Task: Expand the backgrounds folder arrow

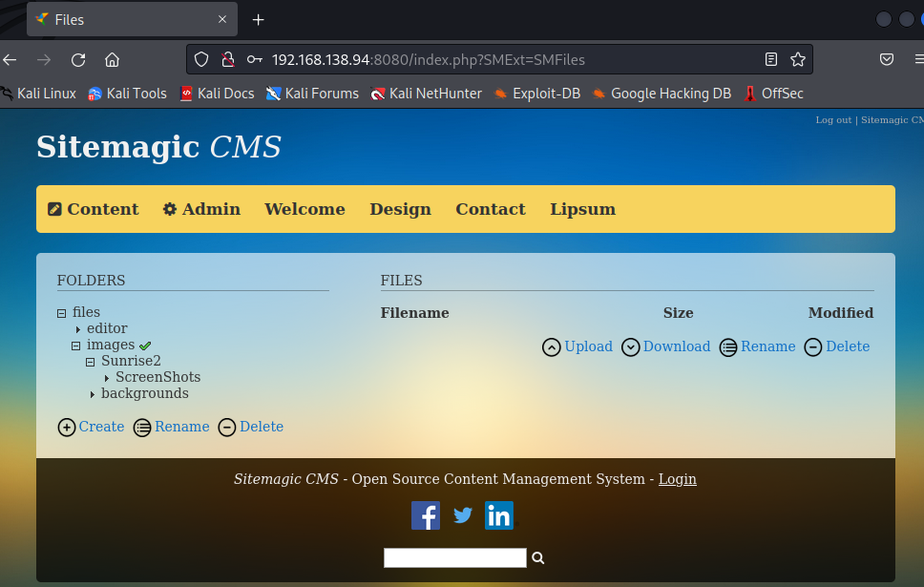Action: 93,394
